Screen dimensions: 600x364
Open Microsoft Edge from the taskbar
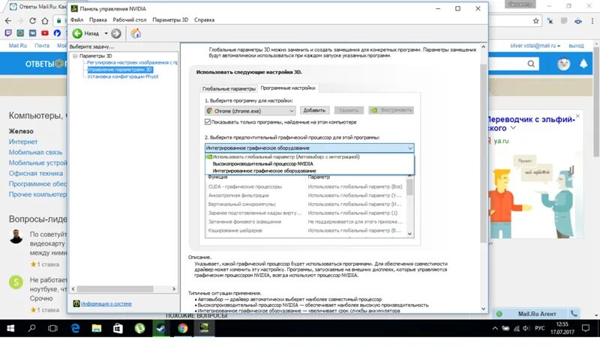point(76,329)
